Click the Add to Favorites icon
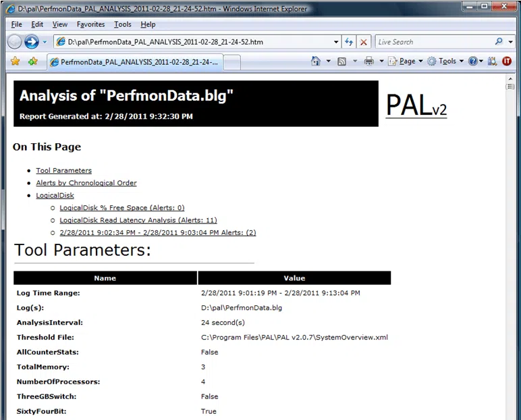 point(32,61)
